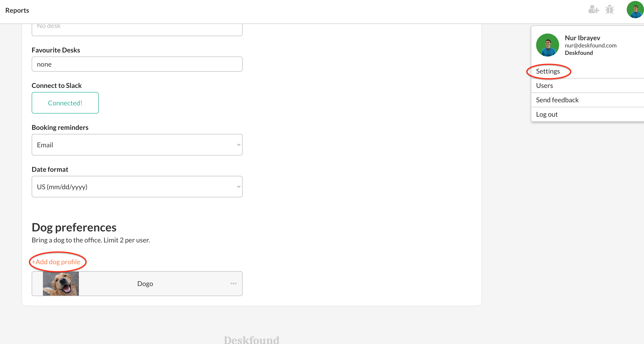Open Settings from the profile menu
The height and width of the screenshot is (344, 644).
point(548,71)
